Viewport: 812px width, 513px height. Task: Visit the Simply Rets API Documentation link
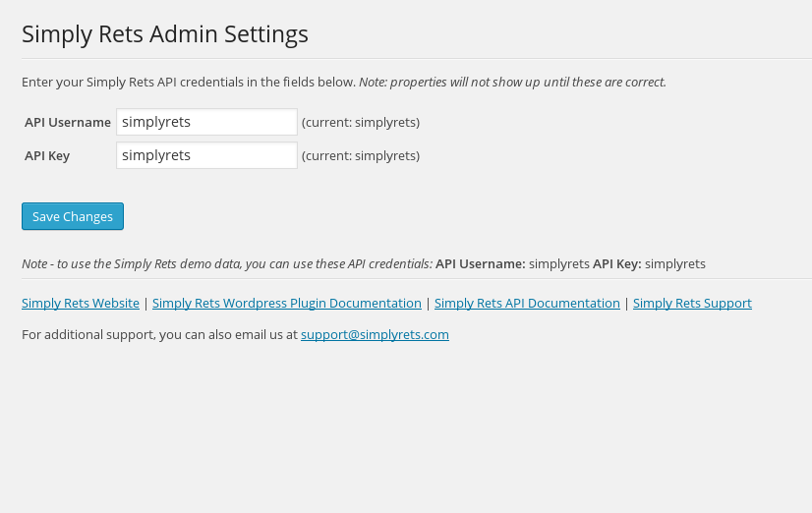point(527,304)
